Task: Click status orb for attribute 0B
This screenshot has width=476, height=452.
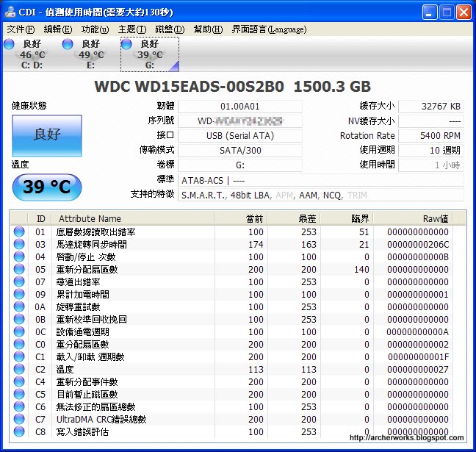Action: click(x=19, y=319)
